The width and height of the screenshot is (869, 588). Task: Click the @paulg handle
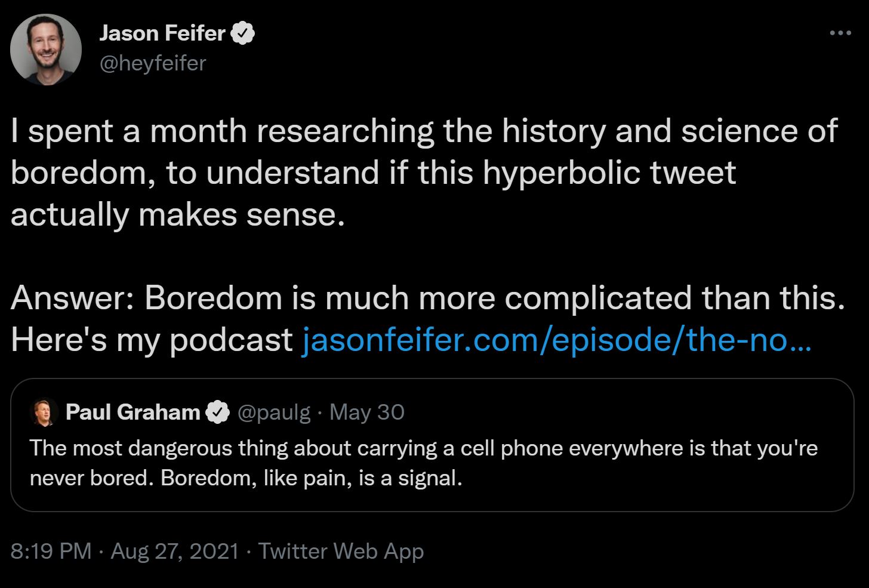(274, 412)
